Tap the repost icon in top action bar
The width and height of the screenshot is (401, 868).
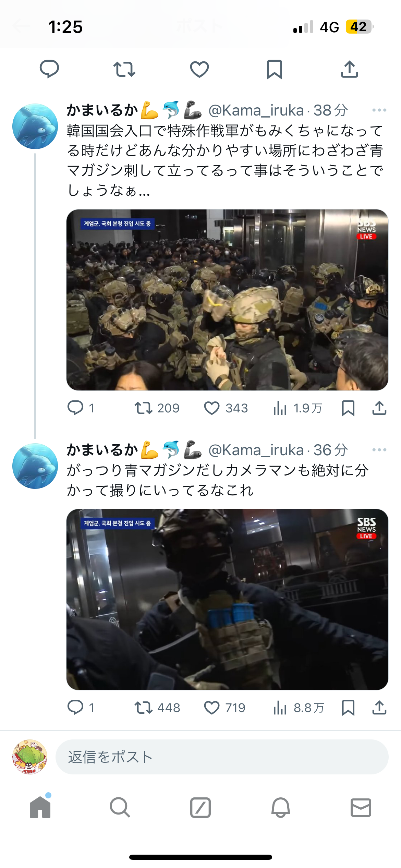[x=124, y=69]
